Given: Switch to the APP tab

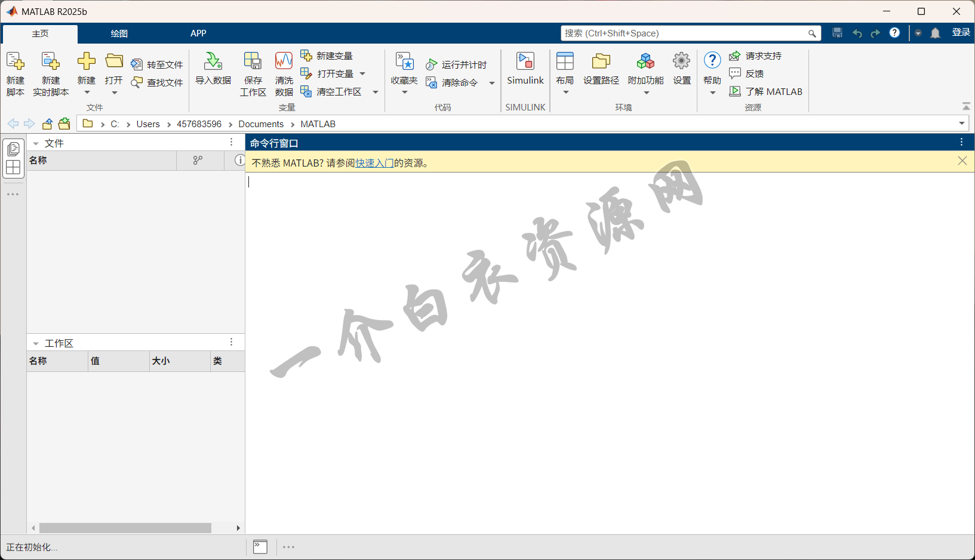Looking at the screenshot, I should point(198,33).
